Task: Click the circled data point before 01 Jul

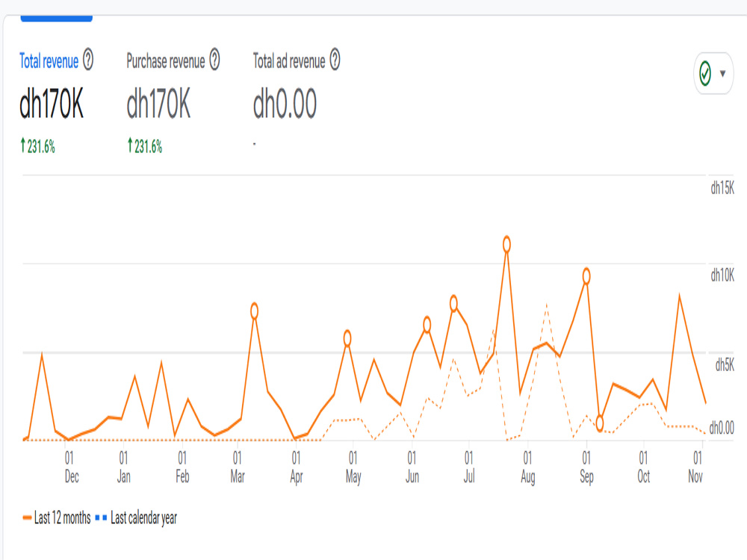Action: click(453, 303)
